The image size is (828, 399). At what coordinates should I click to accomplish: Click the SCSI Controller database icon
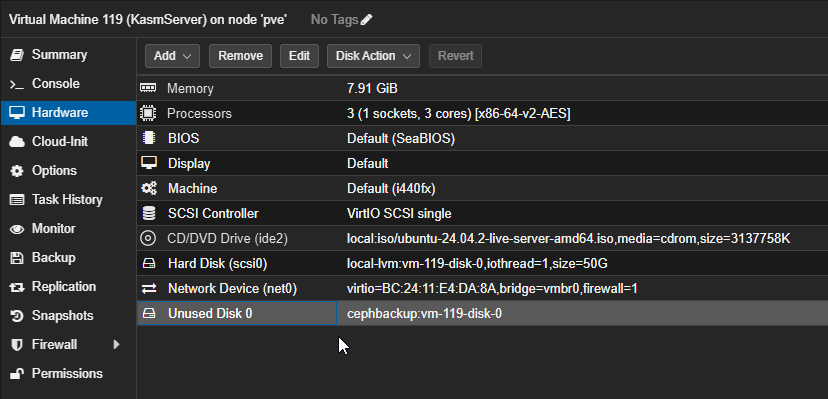pyautogui.click(x=149, y=213)
